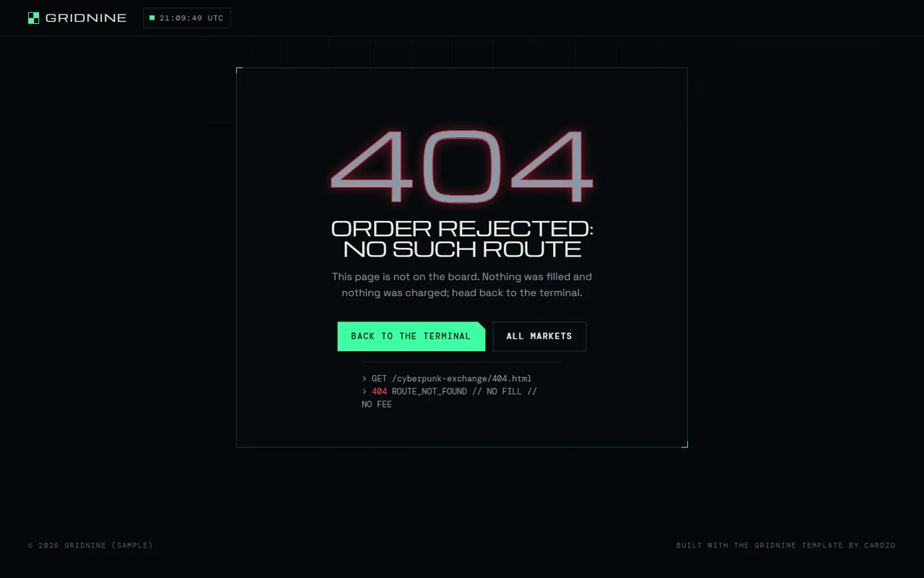This screenshot has height=578, width=924.
Task: Click the red 404 code in the log
Action: coord(380,392)
